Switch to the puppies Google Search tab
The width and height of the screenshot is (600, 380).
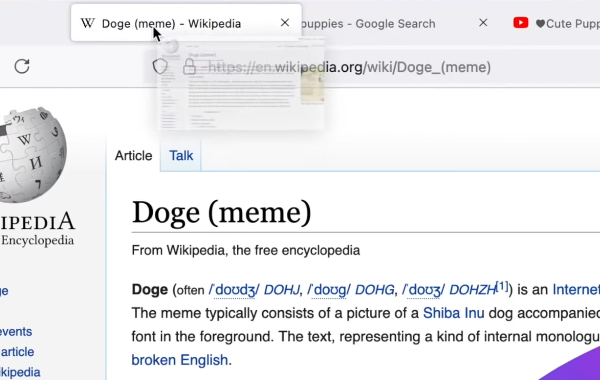368,24
